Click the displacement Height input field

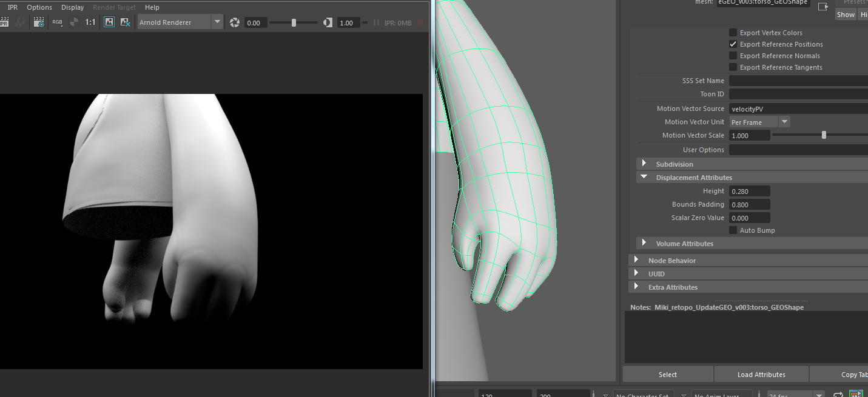pyautogui.click(x=749, y=191)
